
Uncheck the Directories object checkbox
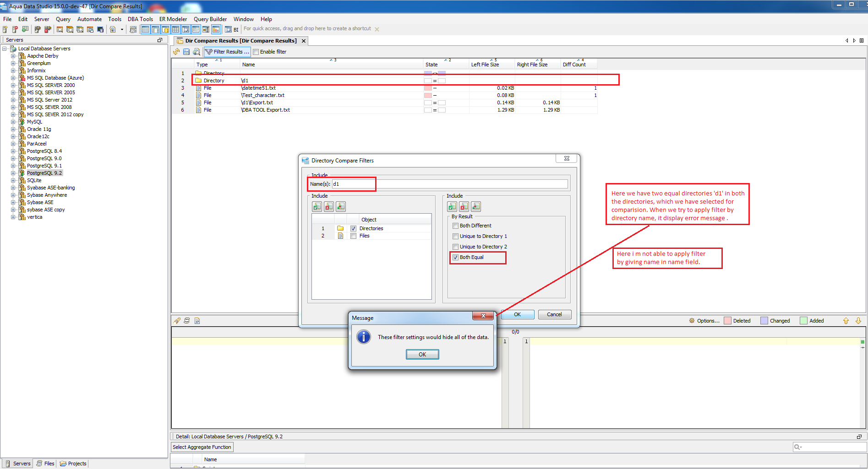353,228
